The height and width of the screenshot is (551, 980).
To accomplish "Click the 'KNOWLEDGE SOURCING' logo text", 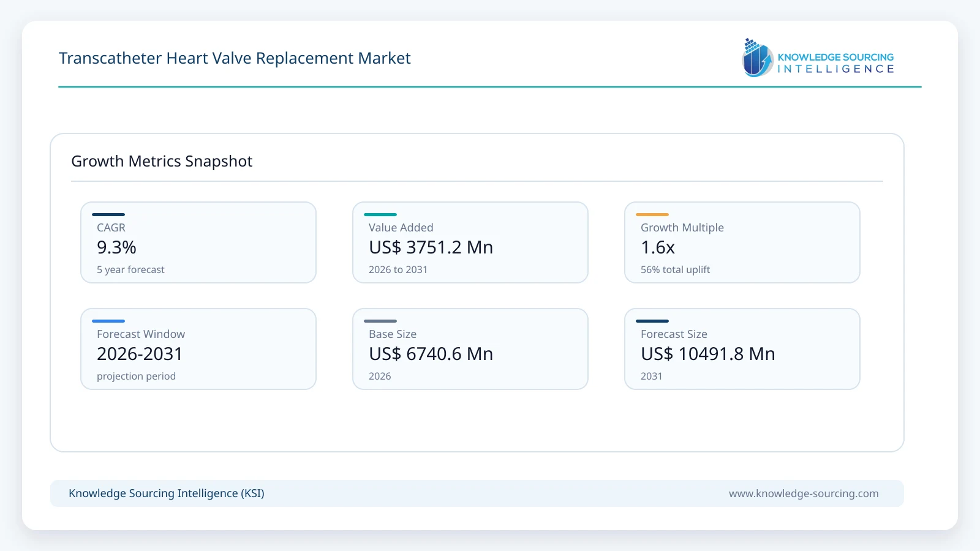I will tap(835, 57).
